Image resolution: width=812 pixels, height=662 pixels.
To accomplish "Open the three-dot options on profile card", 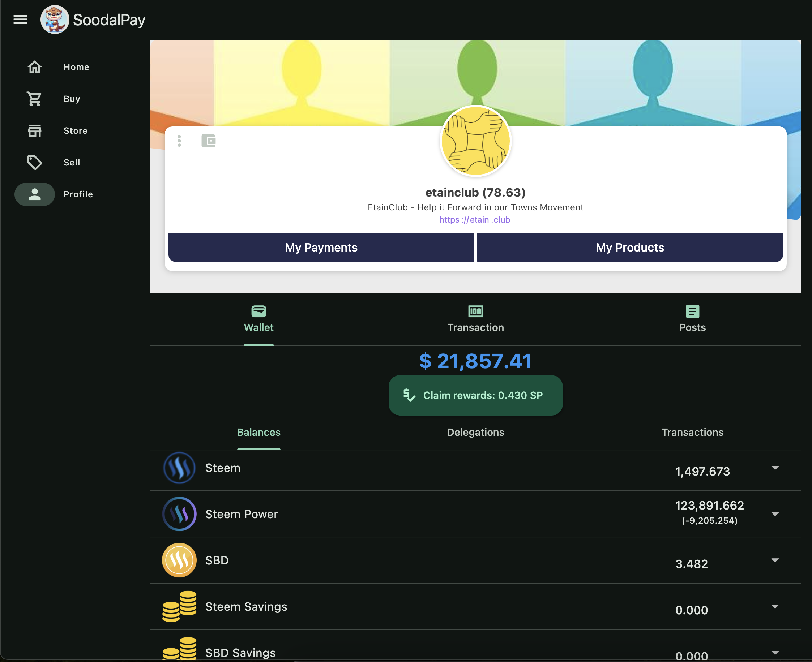I will click(179, 141).
